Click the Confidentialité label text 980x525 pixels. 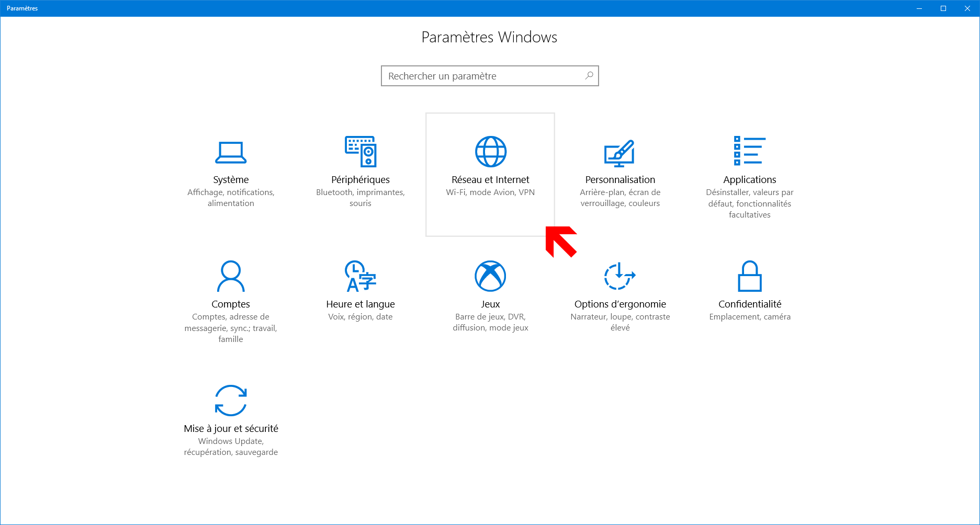pyautogui.click(x=750, y=304)
